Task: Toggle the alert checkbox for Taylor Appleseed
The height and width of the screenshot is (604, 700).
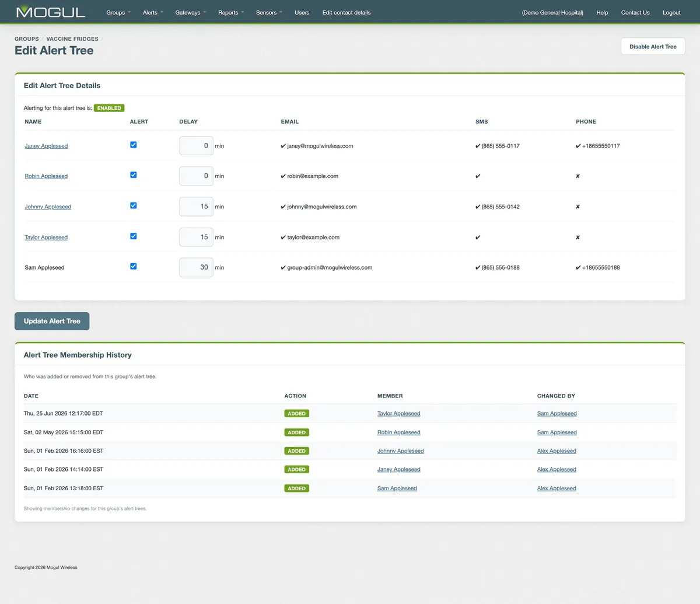Action: coord(134,236)
